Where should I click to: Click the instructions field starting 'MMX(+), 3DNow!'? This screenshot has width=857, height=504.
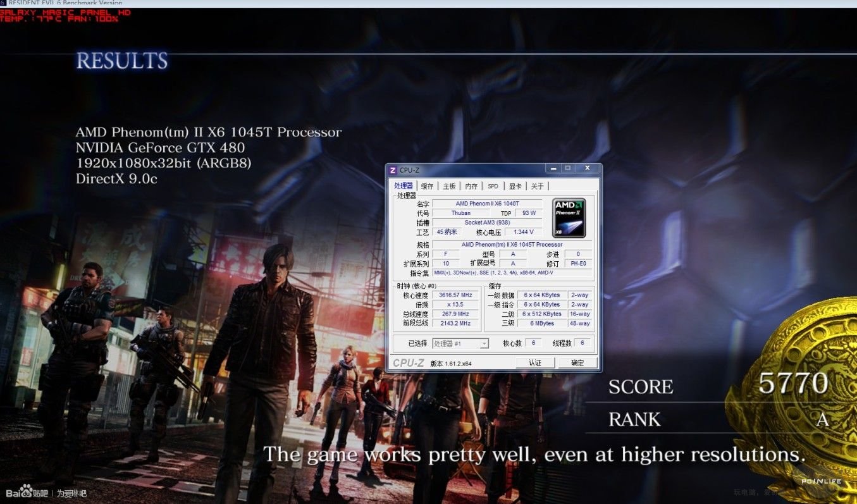(512, 273)
